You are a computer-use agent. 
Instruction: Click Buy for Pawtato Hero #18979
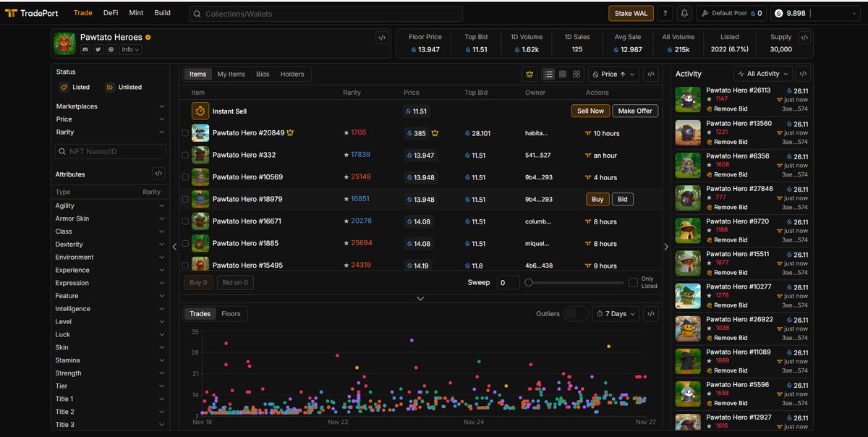point(597,199)
